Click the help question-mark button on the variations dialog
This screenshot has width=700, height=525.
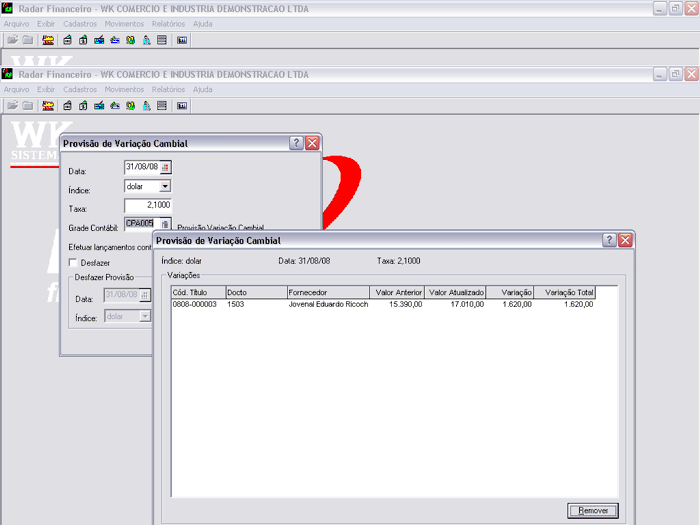(609, 241)
